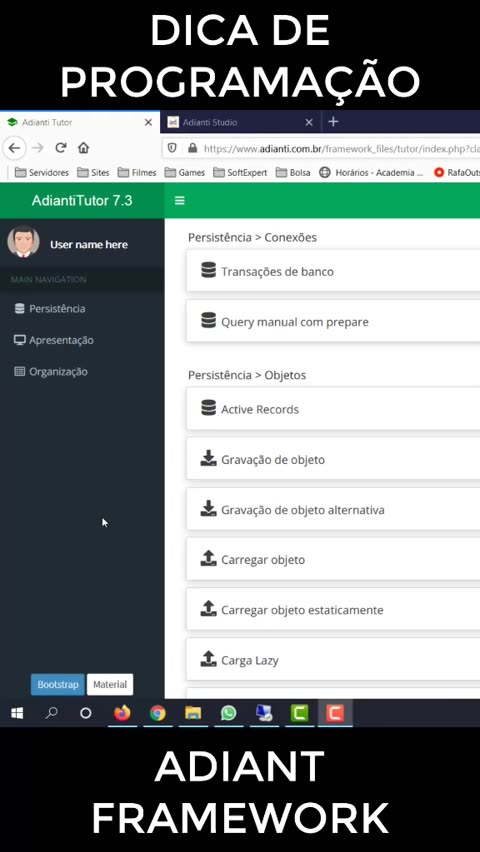Open File Explorer from the taskbar
The height and width of the screenshot is (852, 480).
193,713
